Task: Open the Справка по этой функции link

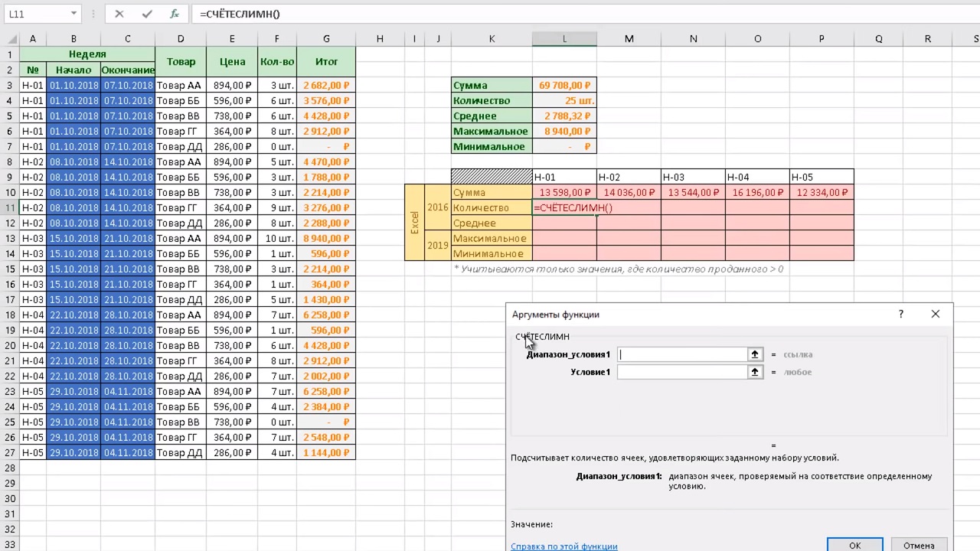Action: [x=563, y=546]
